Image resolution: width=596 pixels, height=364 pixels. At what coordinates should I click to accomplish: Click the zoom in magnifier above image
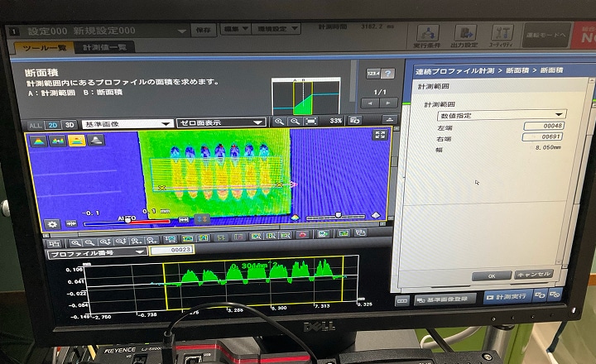click(x=281, y=121)
